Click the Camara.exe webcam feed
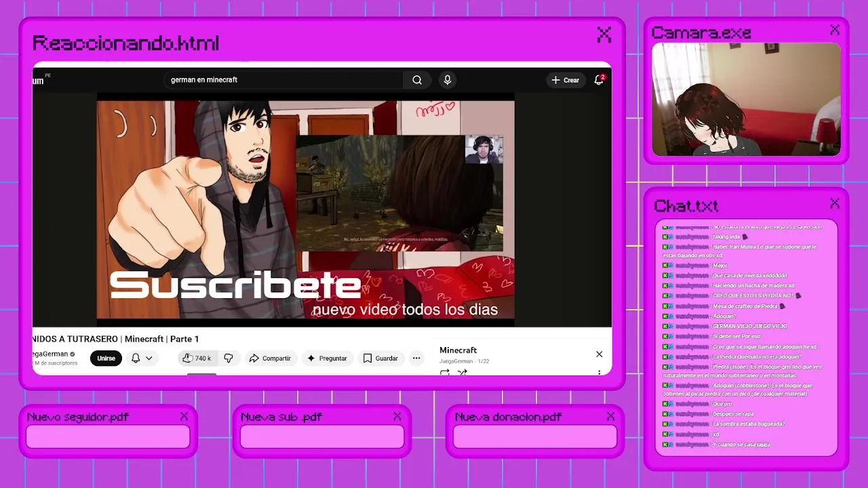 [746, 100]
